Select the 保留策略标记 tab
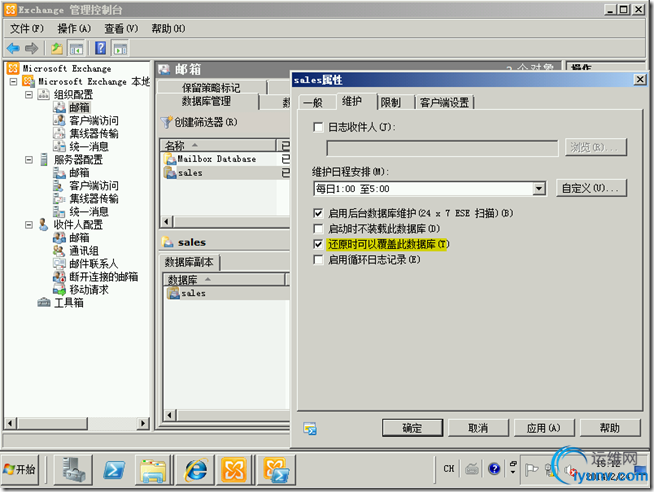 (x=211, y=88)
